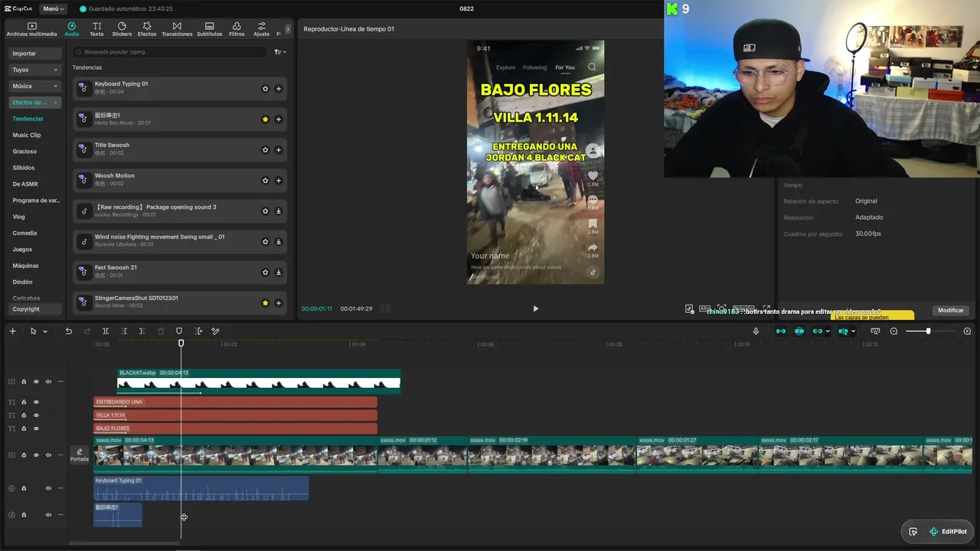Add Fast Swoosh 21 to timeline
Viewport: 980px width, 551px height.
click(x=279, y=272)
